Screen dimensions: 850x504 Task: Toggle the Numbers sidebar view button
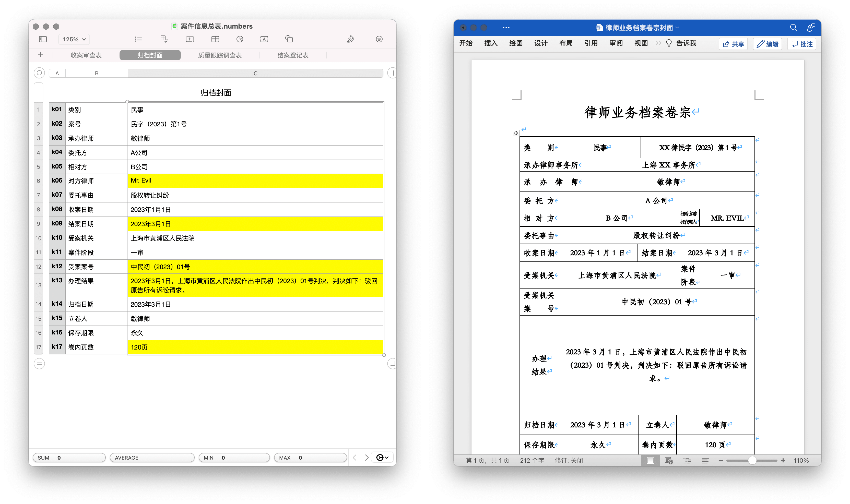[43, 39]
